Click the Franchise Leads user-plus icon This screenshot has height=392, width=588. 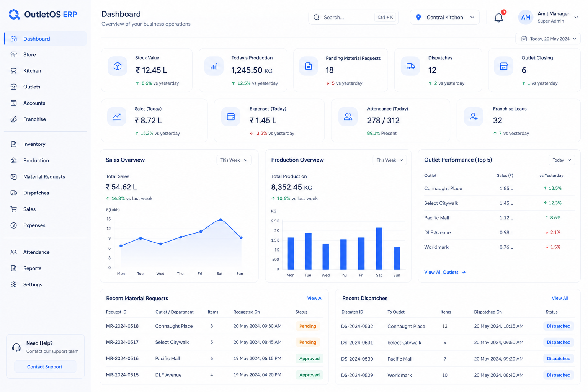tap(474, 117)
